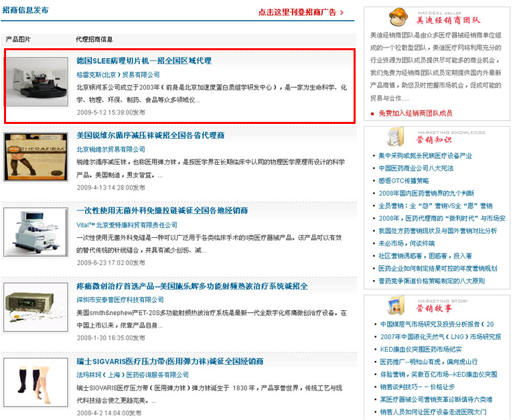The width and height of the screenshot is (517, 420).
Task: Open the ultrasound machine product thumbnail
Action: (36, 232)
